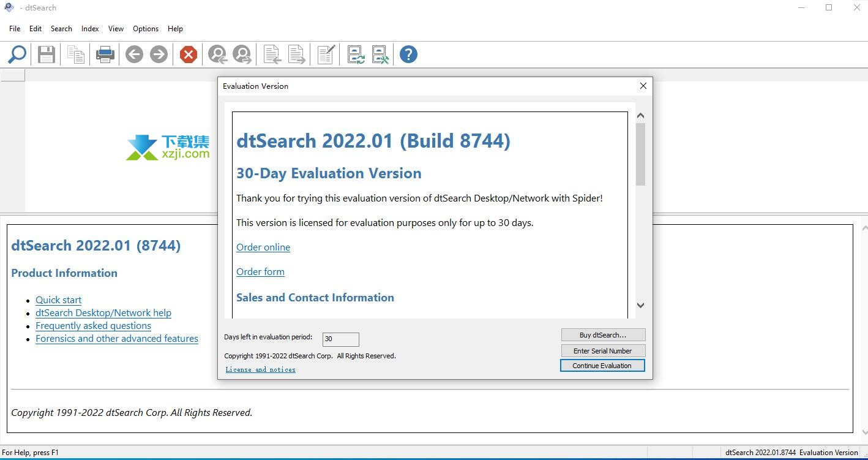Screen dimensions: 868x460
Task: Click the Continue Evaluation button
Action: pos(602,366)
